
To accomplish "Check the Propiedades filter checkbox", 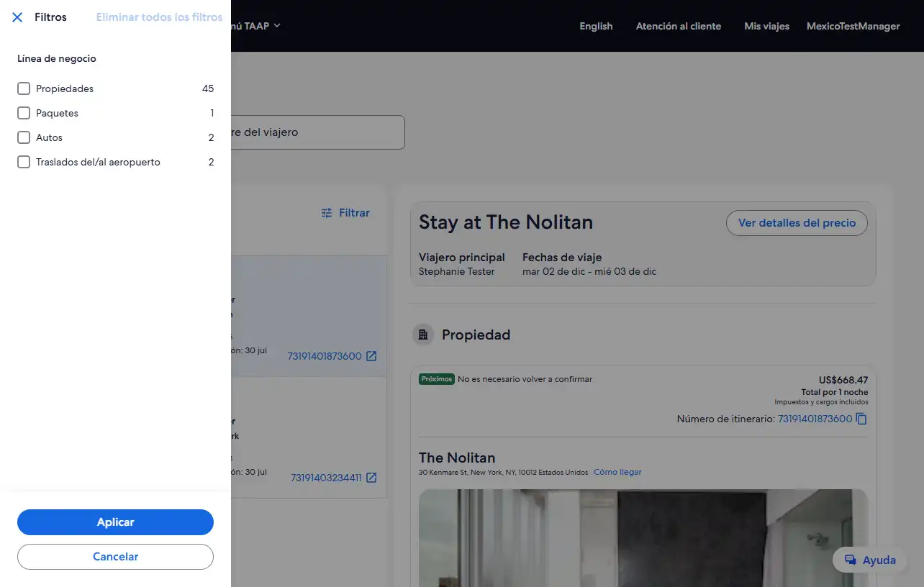I will (24, 88).
